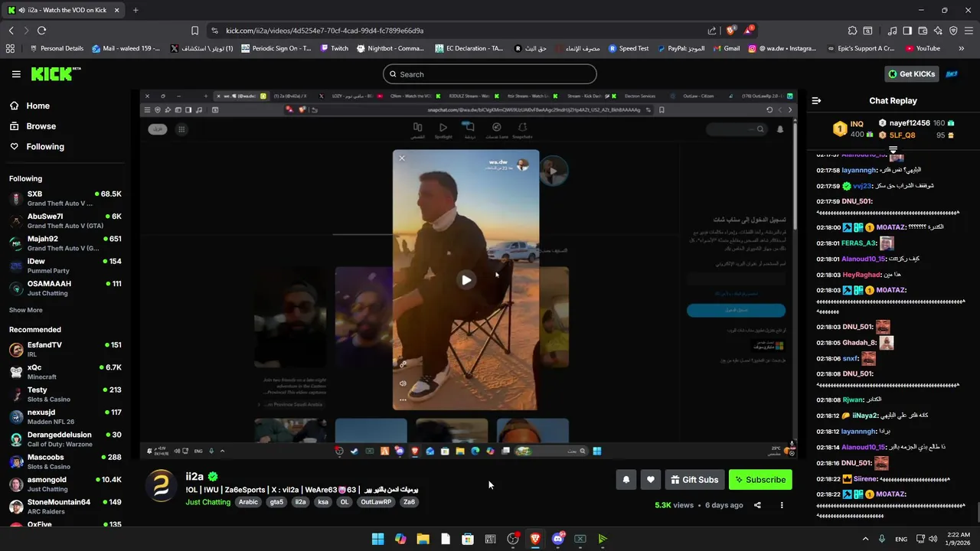The width and height of the screenshot is (980, 551).
Task: Click the ii2a channel avatar
Action: coord(162,485)
